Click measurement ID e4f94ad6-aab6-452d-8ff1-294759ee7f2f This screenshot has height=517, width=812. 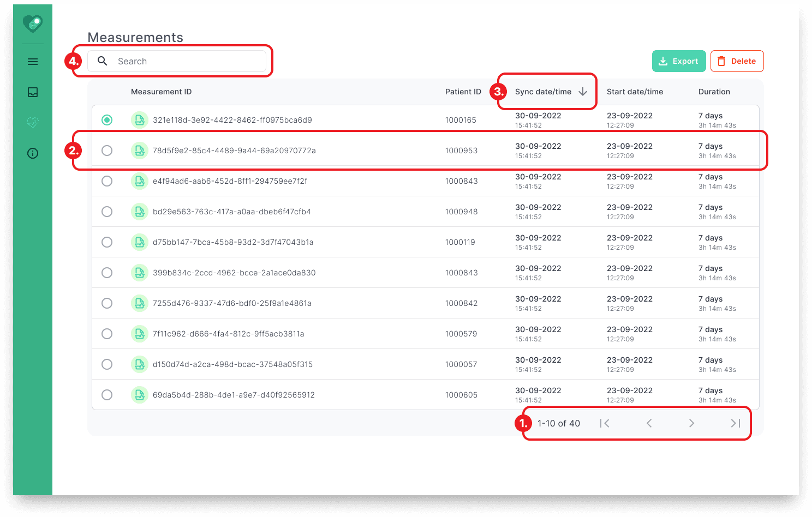[230, 181]
